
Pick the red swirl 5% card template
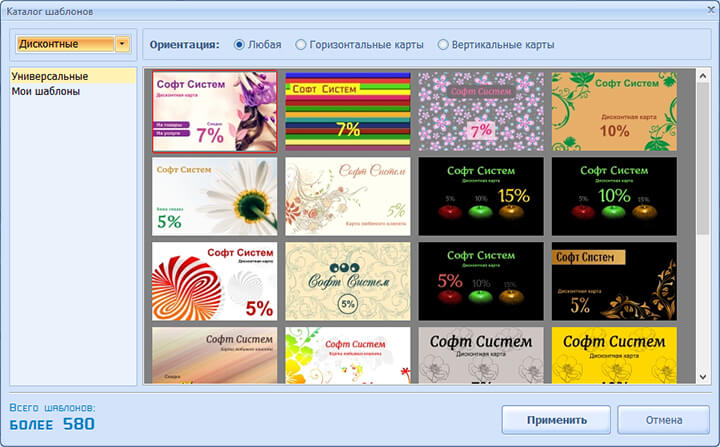[x=214, y=281]
